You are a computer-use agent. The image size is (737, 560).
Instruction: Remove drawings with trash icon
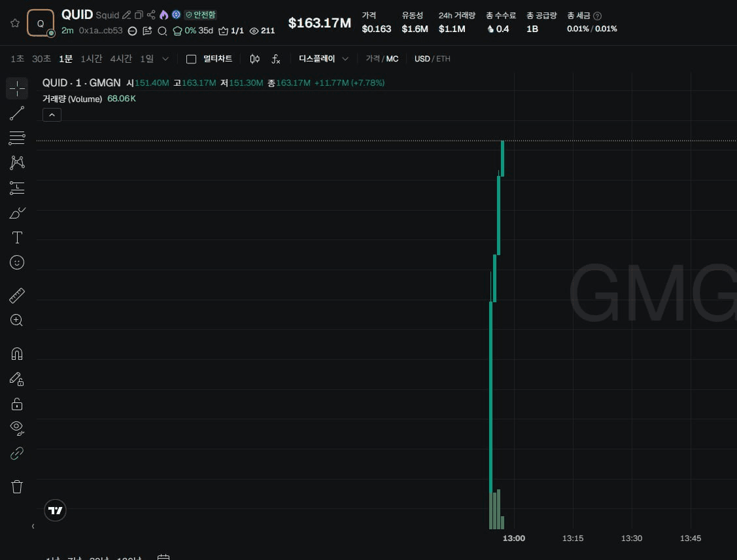click(17, 487)
